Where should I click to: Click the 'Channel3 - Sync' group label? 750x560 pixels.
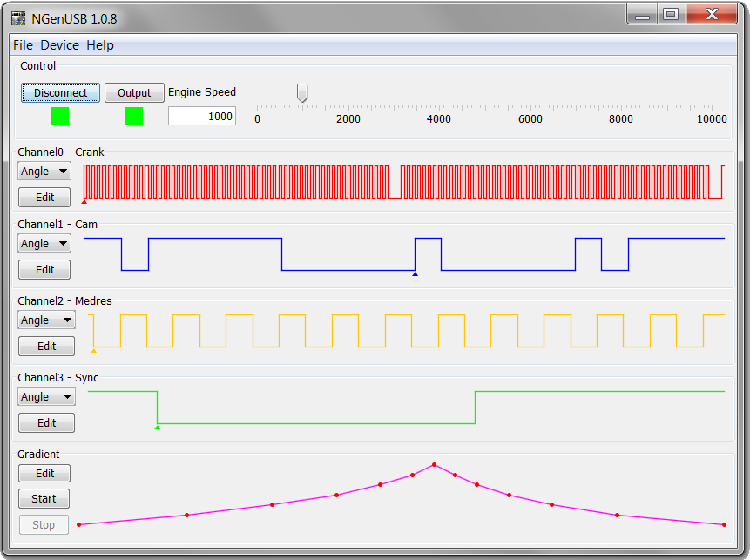click(58, 377)
